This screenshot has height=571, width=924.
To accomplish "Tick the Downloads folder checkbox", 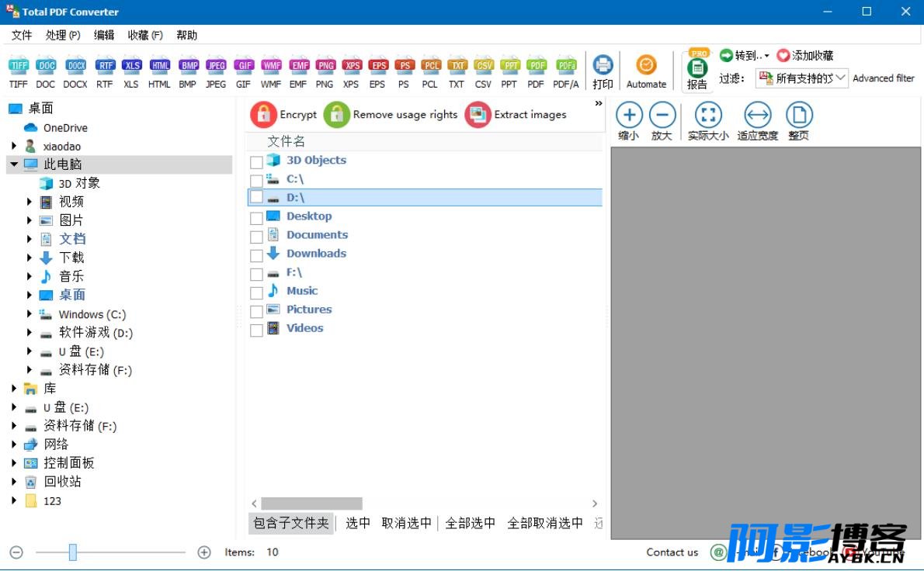I will coord(256,255).
